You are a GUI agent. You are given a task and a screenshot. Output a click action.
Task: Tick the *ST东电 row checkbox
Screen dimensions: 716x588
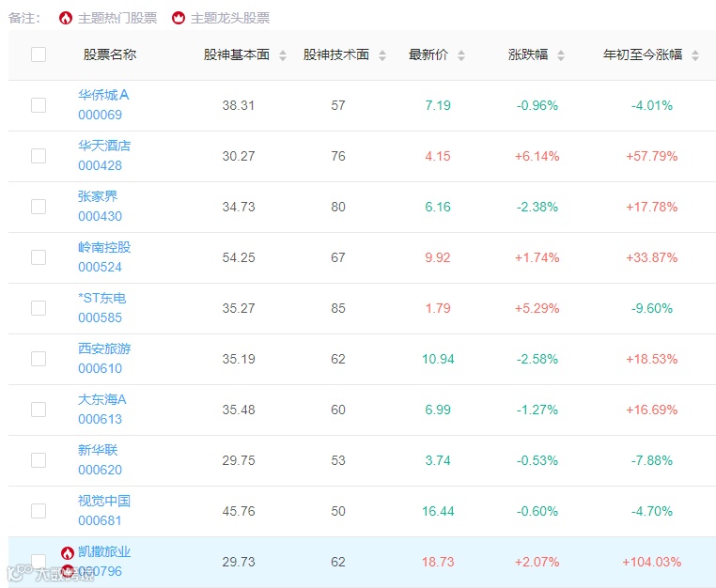(x=39, y=308)
